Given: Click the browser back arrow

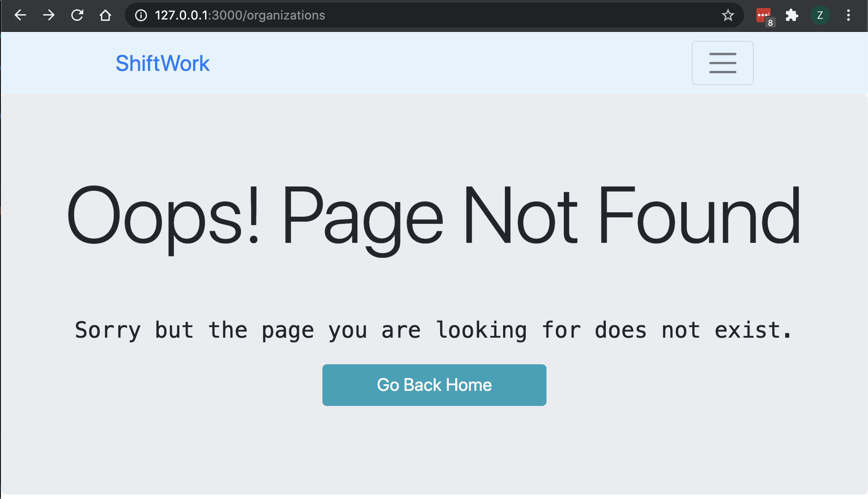Looking at the screenshot, I should (x=20, y=16).
